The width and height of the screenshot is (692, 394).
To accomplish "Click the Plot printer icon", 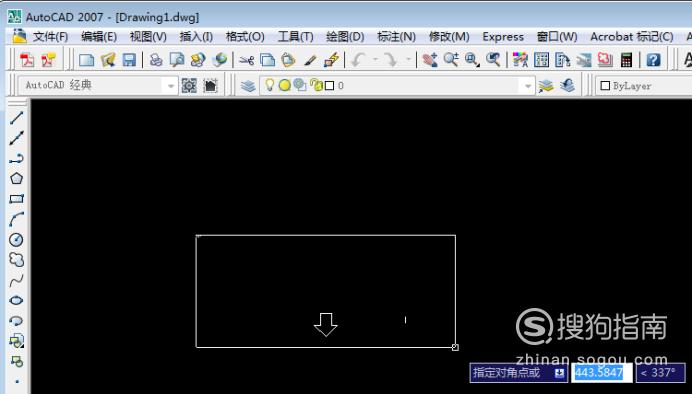I will (x=155, y=60).
